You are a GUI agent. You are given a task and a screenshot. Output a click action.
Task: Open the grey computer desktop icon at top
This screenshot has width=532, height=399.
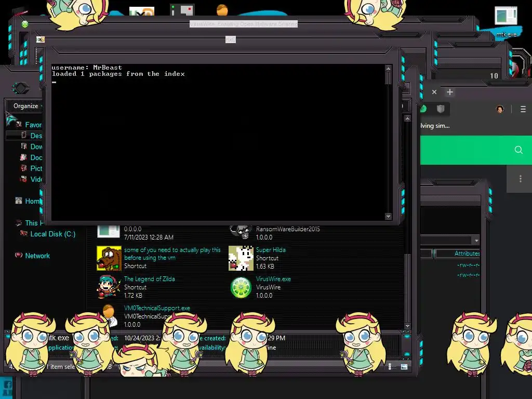tap(182, 9)
